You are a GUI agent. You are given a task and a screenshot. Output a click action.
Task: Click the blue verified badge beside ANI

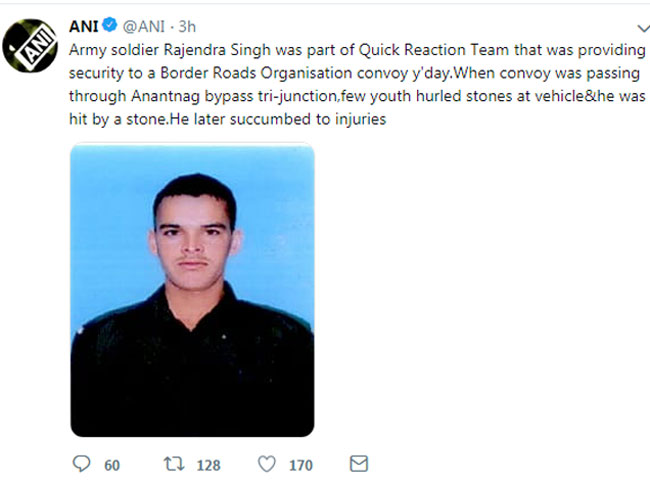click(110, 26)
